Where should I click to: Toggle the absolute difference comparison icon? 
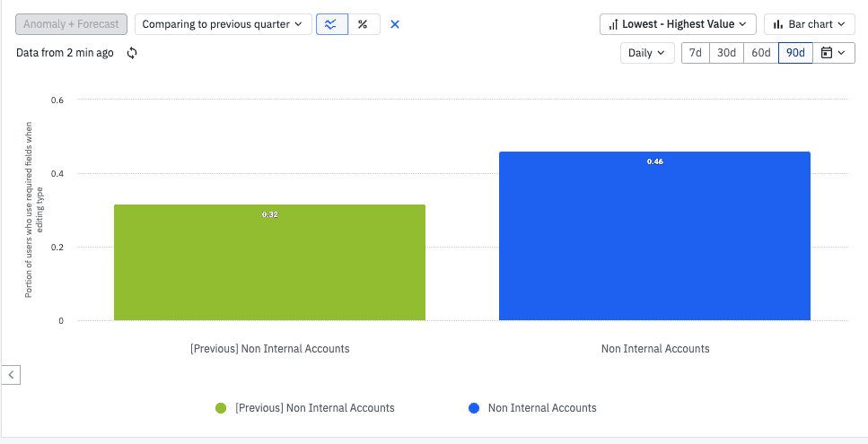(x=332, y=24)
